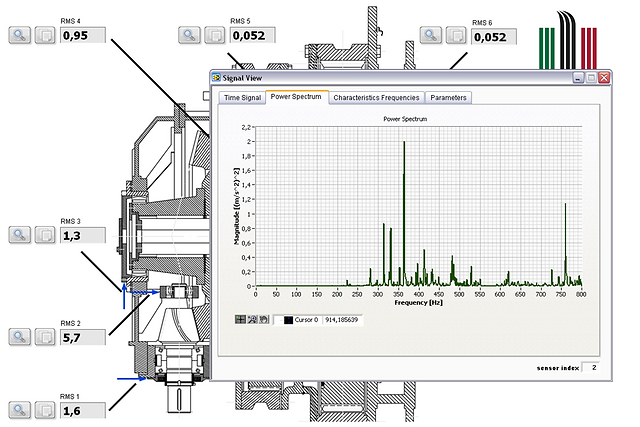Click the magnifier icon beside RMS 6
The width and height of the screenshot is (640, 427).
click(x=431, y=35)
